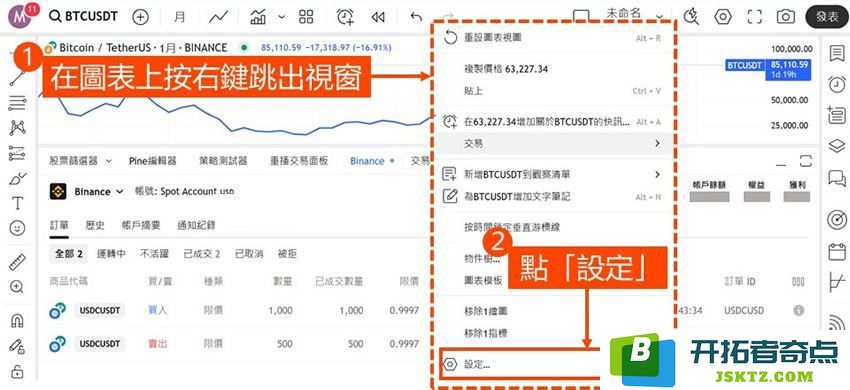Open the Binance broker account dropdown

pyautogui.click(x=87, y=191)
